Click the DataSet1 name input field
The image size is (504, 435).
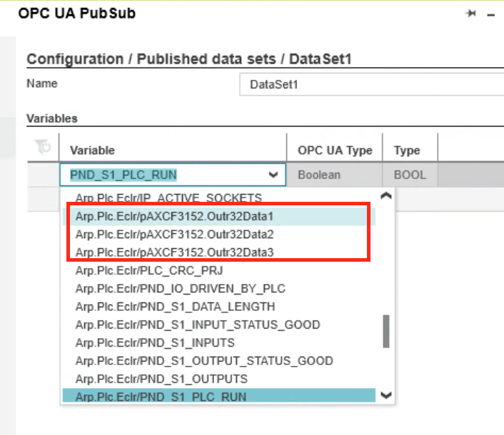click(371, 84)
